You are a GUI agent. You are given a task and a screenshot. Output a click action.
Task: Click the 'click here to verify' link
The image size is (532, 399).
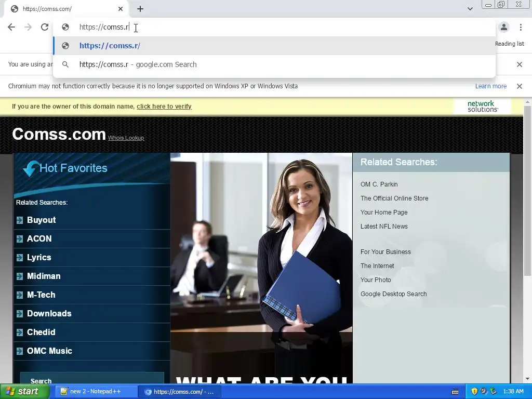[164, 107]
